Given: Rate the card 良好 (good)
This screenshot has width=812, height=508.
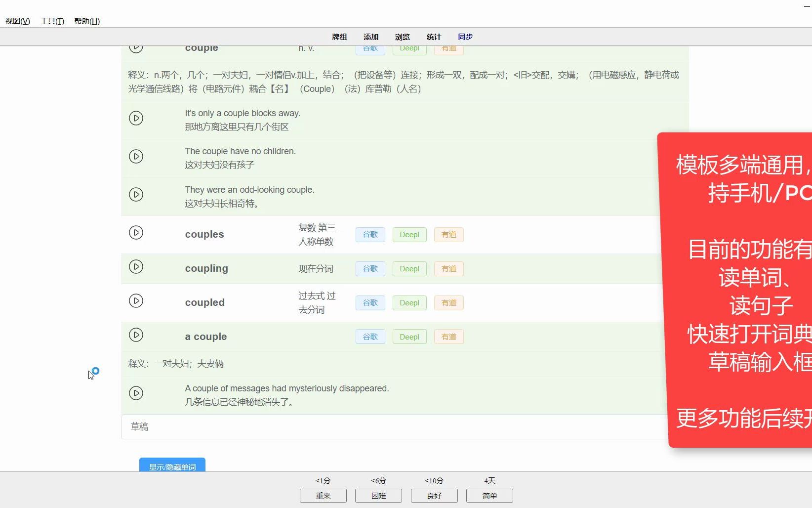Looking at the screenshot, I should (x=434, y=496).
